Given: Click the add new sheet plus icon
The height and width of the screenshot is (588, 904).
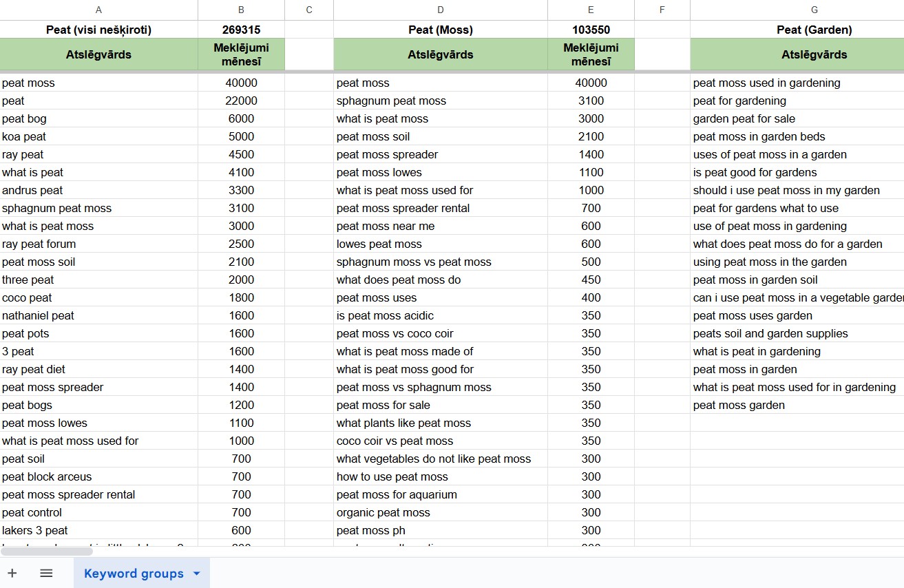Looking at the screenshot, I should coord(12,573).
